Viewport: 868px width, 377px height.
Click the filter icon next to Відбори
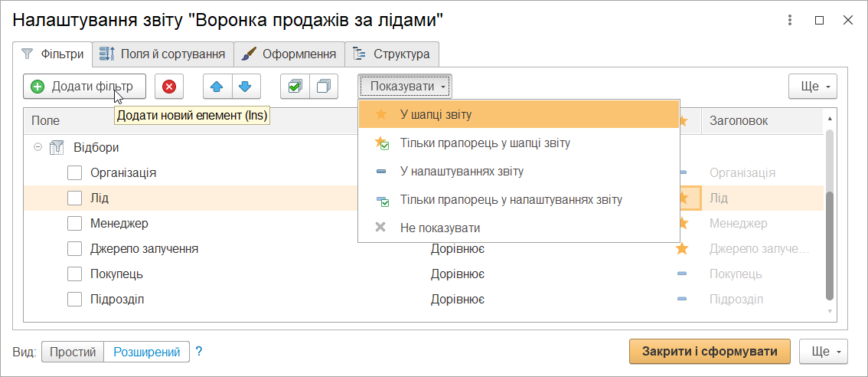click(57, 147)
